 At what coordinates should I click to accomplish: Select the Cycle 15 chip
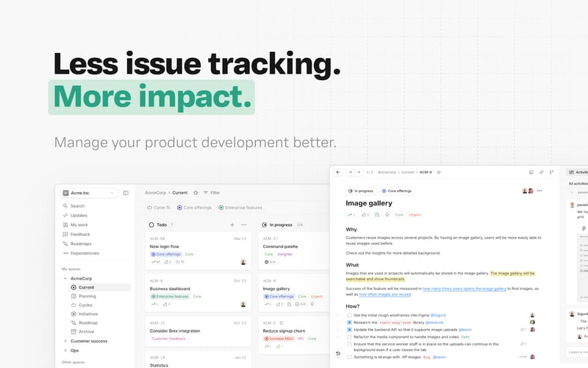159,208
